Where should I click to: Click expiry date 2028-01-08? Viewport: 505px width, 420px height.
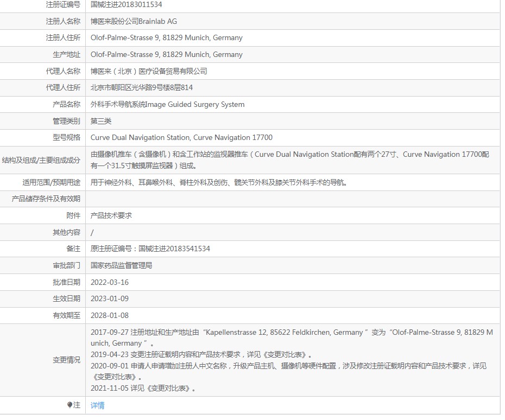tap(110, 315)
